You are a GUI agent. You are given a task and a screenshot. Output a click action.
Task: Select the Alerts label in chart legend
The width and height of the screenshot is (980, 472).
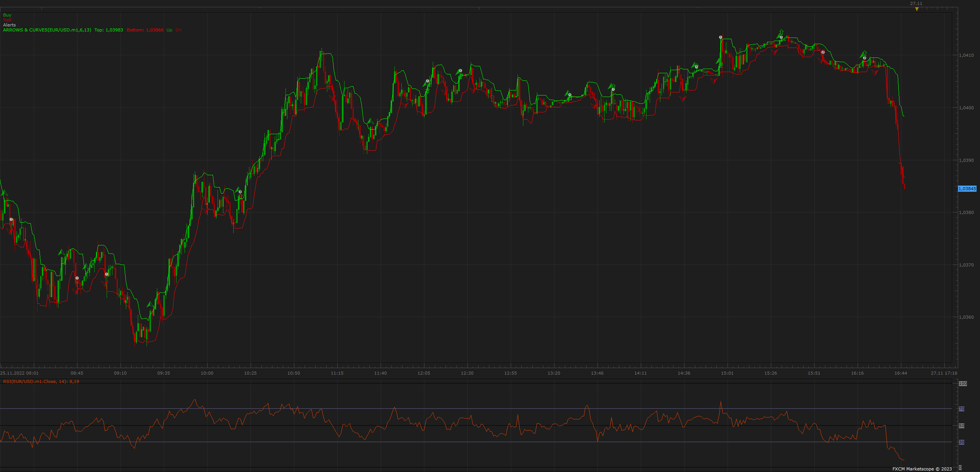10,25
